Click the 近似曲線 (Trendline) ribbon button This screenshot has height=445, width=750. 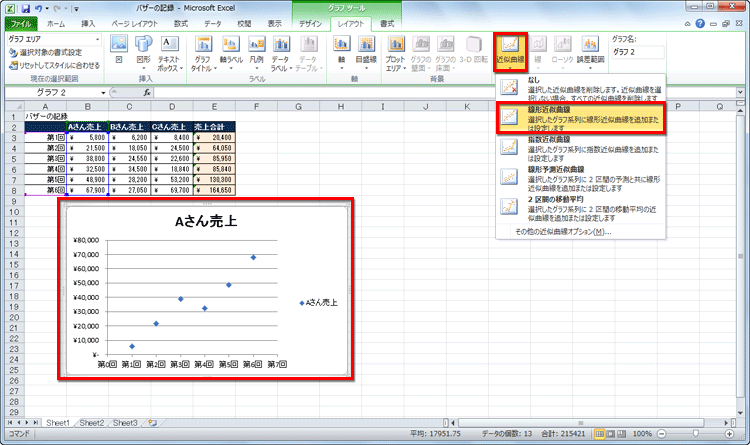(x=510, y=54)
